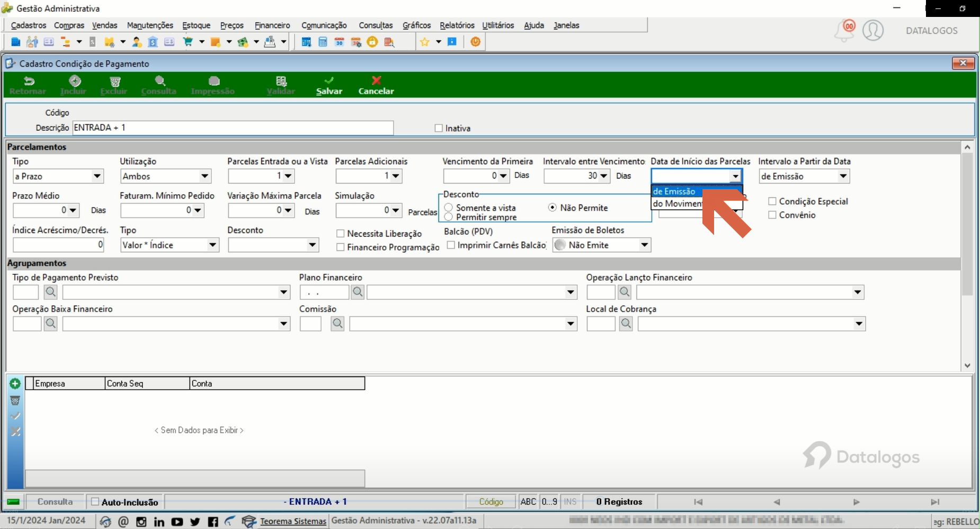Enable Financeiro Programação checkbox
The height and width of the screenshot is (529, 980).
pos(341,247)
